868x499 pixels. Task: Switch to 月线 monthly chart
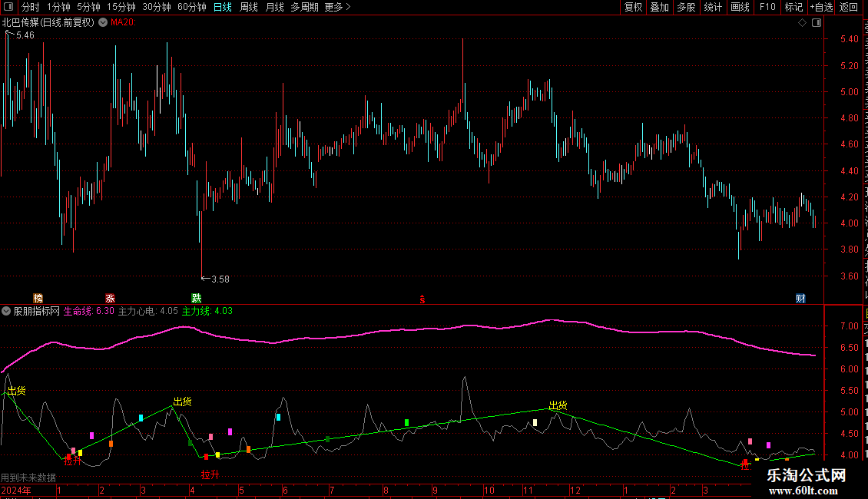click(x=274, y=7)
